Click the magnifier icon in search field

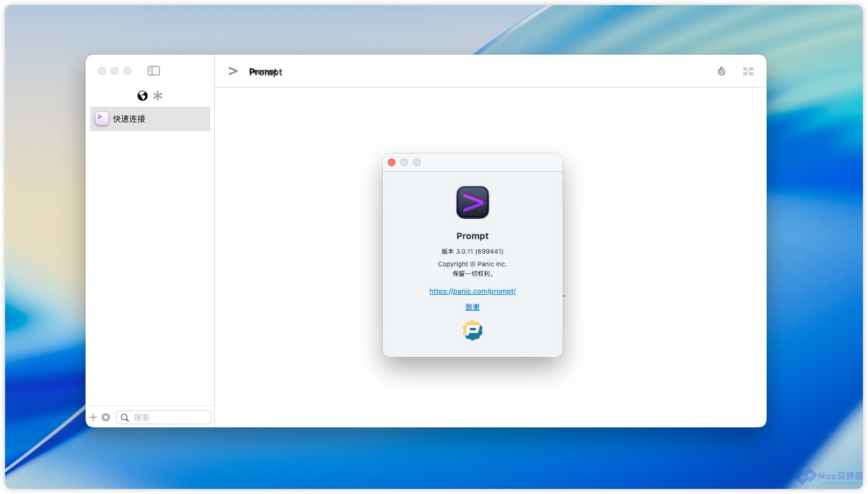[125, 417]
